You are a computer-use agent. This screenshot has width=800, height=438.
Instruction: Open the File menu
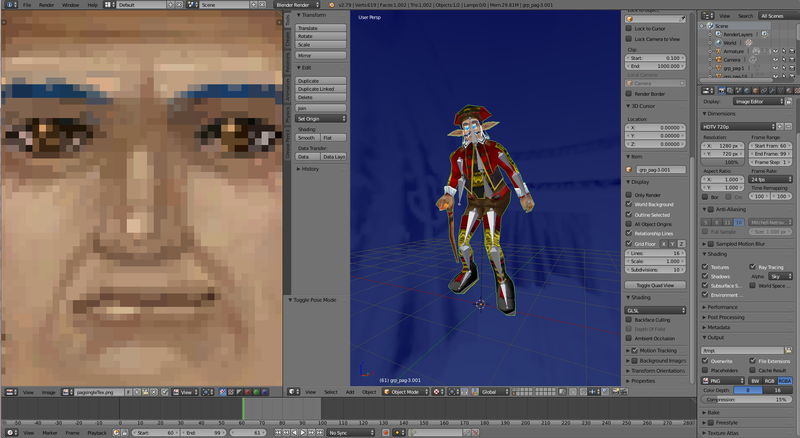tap(27, 5)
